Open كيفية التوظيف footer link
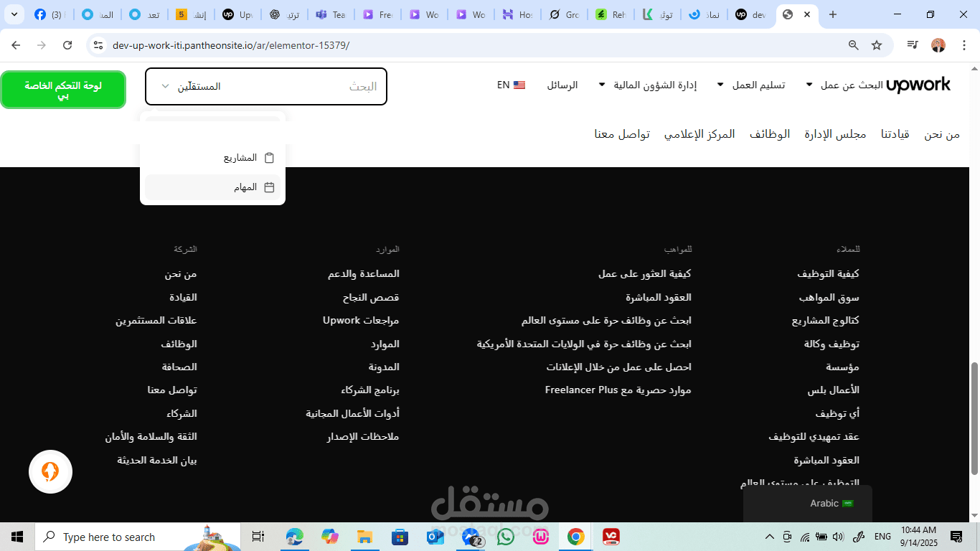The width and height of the screenshot is (980, 551). (x=828, y=274)
